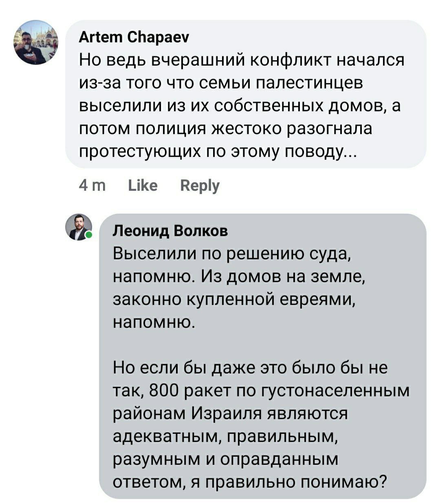Like Artem Chapaev's comment
This screenshot has width=440, height=504.
(x=143, y=186)
